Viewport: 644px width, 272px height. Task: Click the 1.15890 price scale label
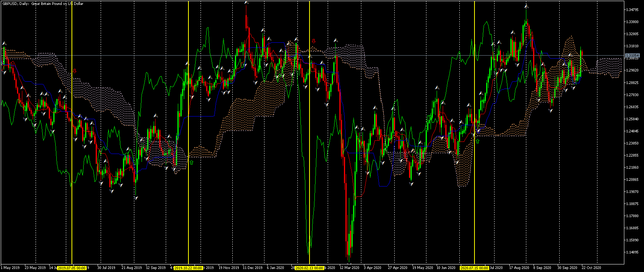[632, 240]
